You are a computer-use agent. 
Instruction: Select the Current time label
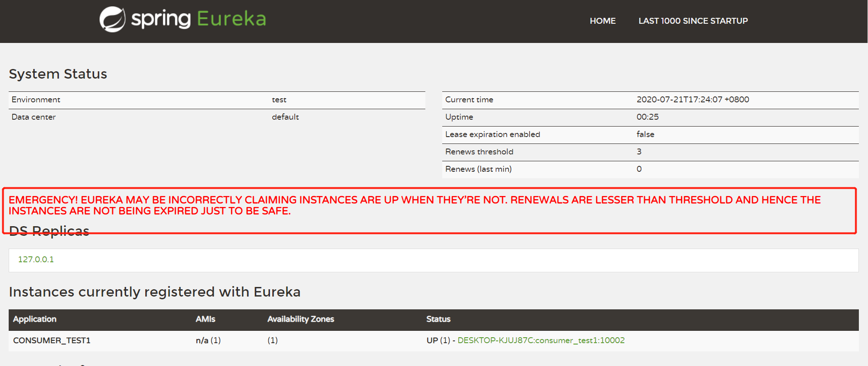coord(469,100)
